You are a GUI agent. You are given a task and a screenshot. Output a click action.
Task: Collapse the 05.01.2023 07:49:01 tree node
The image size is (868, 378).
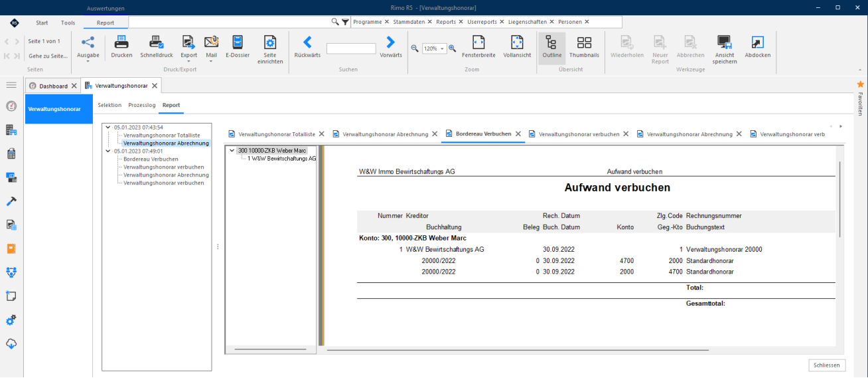coord(108,151)
